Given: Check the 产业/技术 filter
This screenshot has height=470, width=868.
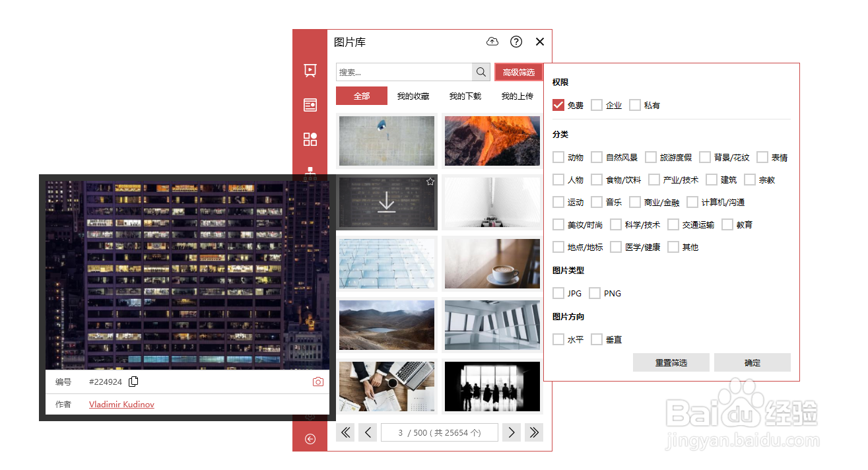Looking at the screenshot, I should coord(654,180).
